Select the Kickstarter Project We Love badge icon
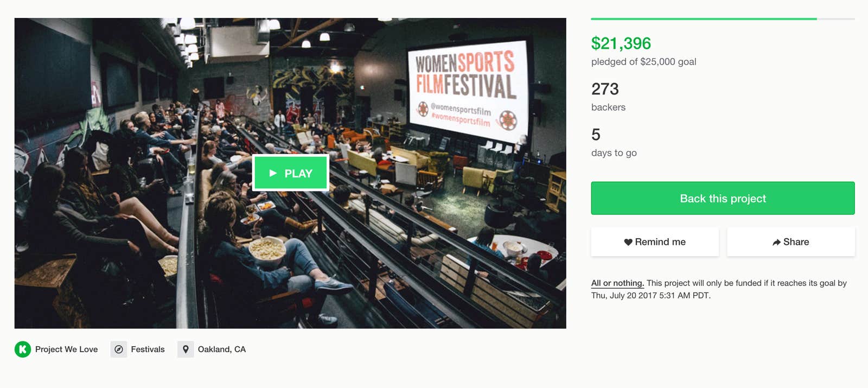 click(22, 349)
